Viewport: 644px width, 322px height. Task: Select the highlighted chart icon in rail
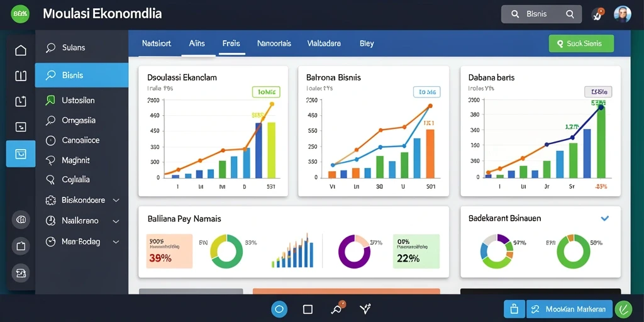point(21,153)
